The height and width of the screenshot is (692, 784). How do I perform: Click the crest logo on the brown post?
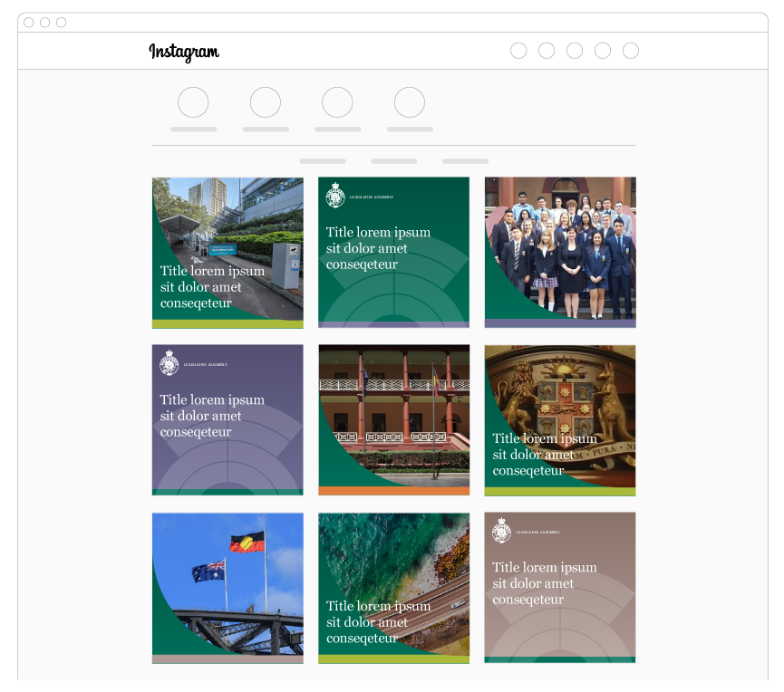click(501, 530)
